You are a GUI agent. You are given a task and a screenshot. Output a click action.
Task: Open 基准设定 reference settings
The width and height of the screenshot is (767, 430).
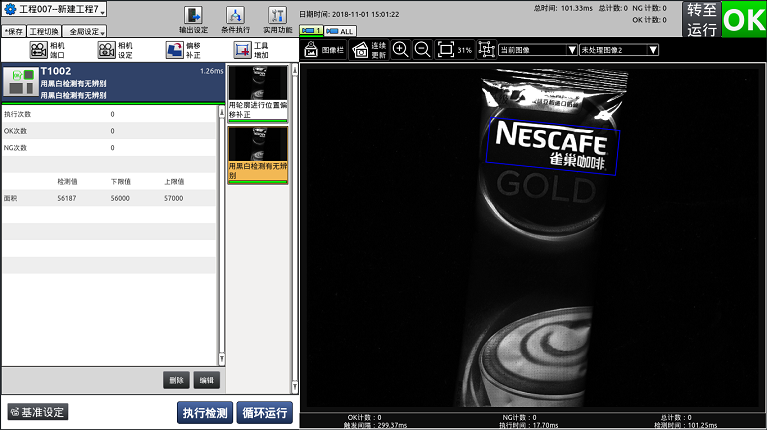coord(38,412)
